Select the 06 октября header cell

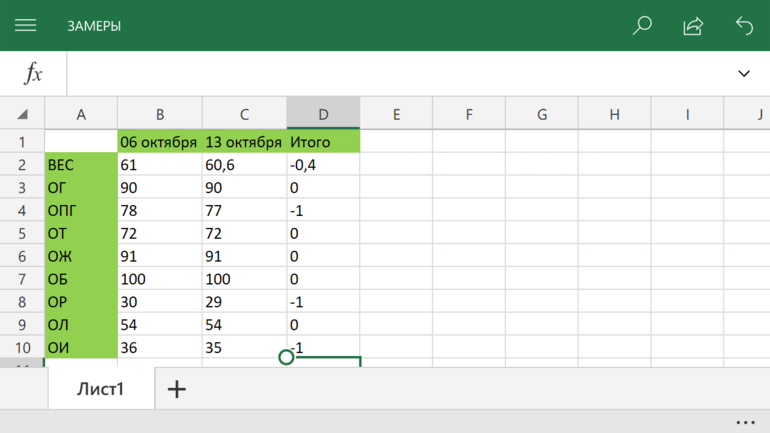pos(160,142)
